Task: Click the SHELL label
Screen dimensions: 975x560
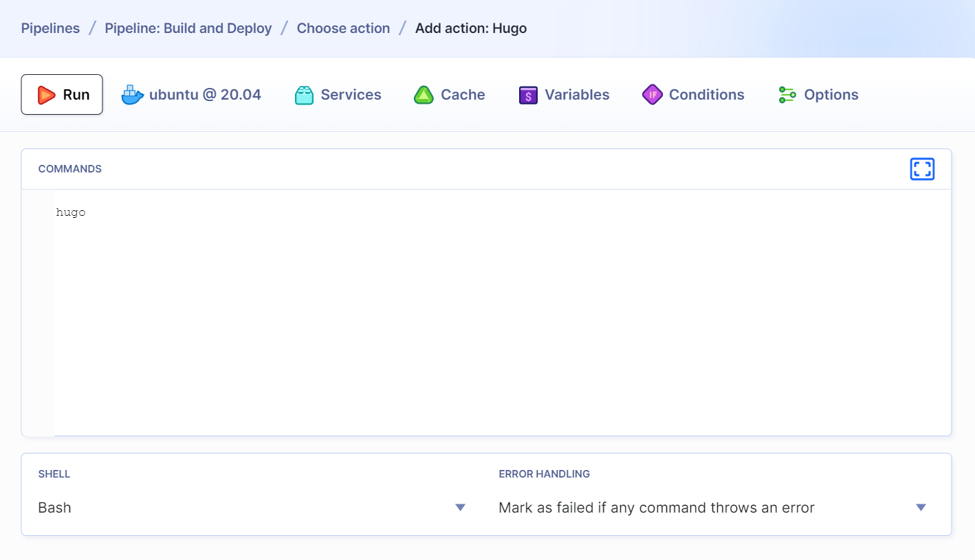Action: (54, 474)
